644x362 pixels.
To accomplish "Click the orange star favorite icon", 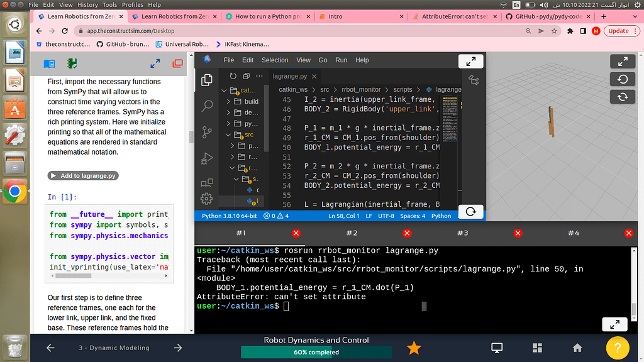I will 413,348.
